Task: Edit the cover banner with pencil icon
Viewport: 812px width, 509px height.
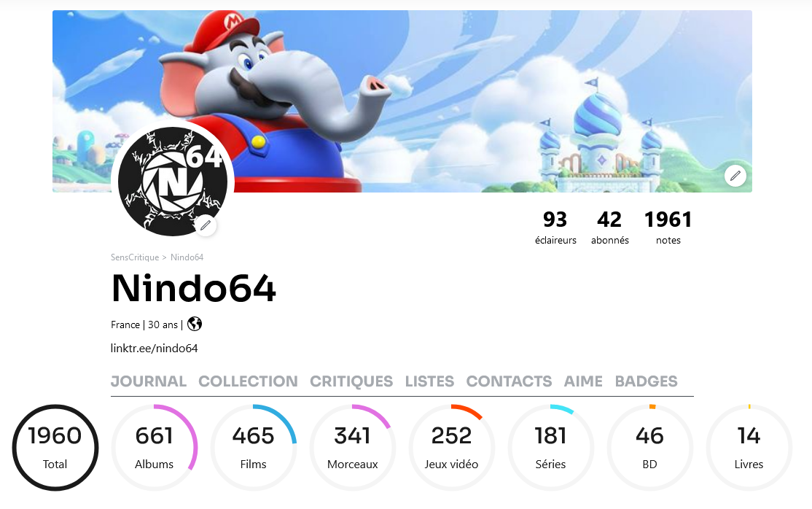Action: pyautogui.click(x=735, y=176)
